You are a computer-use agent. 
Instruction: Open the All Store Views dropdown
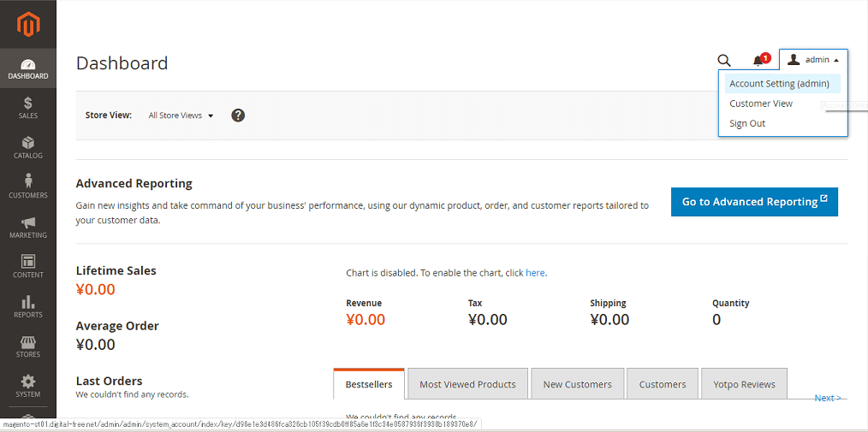pos(181,115)
